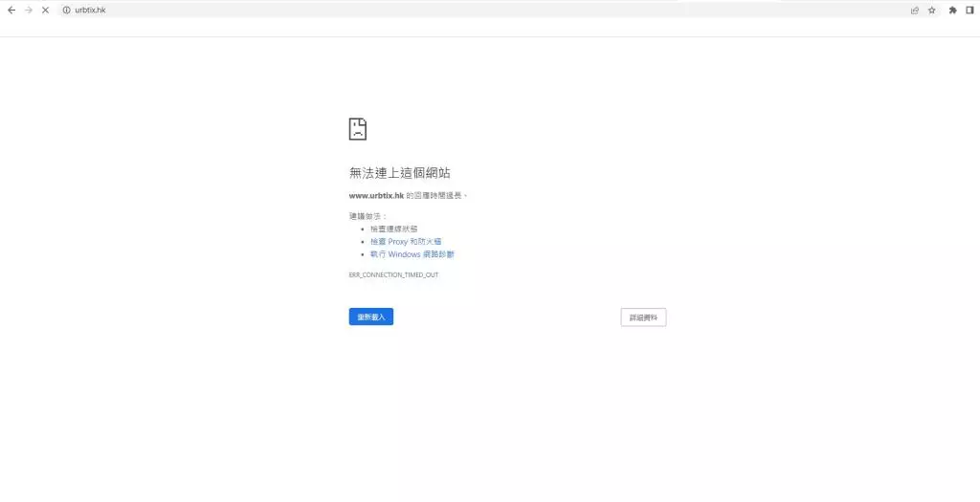Focus the address bar showing urbtix.hk
This screenshot has width=980, height=502.
tap(383, 10)
